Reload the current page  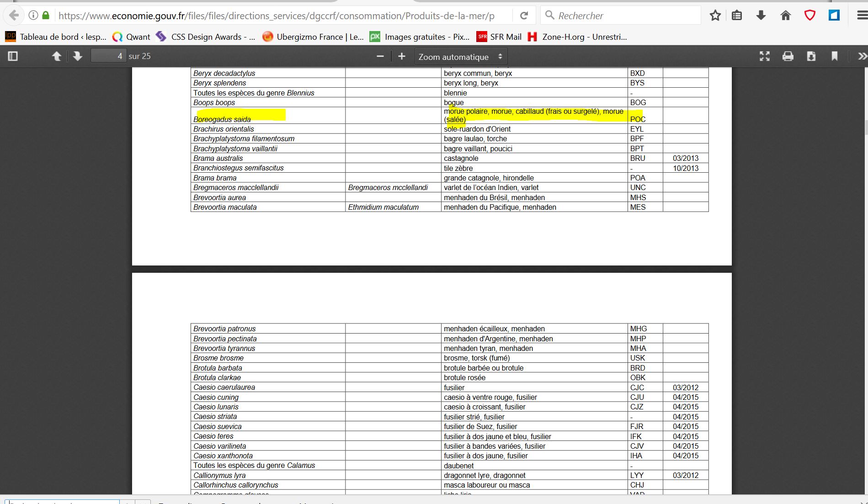pyautogui.click(x=524, y=16)
